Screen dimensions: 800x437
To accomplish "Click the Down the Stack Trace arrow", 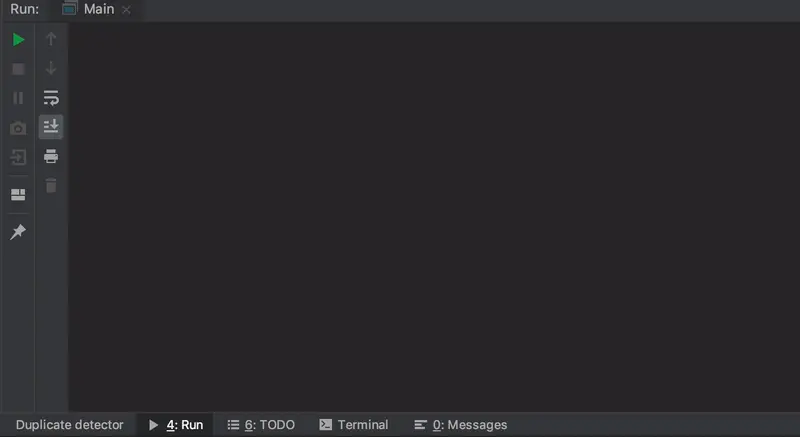I will coord(51,68).
